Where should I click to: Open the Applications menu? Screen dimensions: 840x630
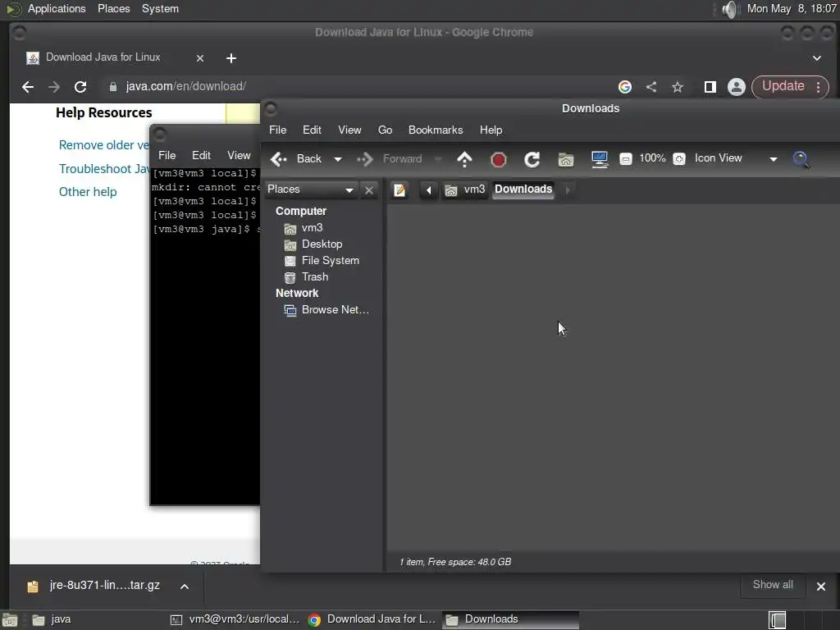(x=57, y=8)
